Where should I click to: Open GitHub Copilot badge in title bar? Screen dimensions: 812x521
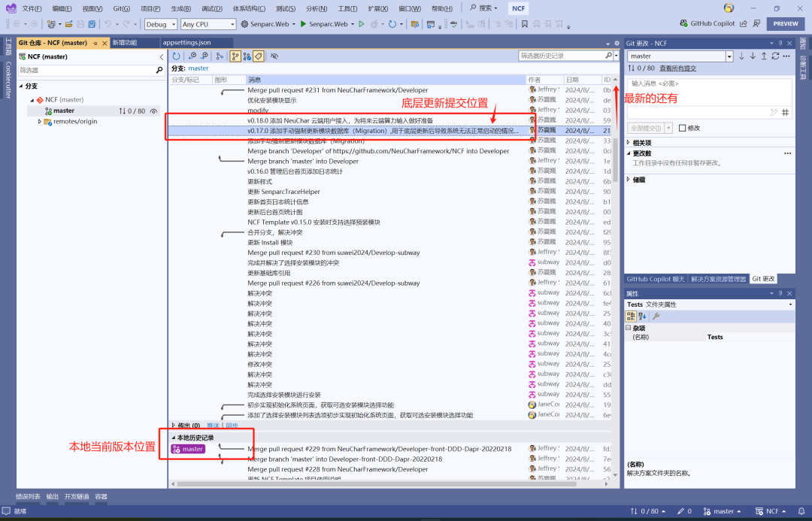tap(707, 24)
